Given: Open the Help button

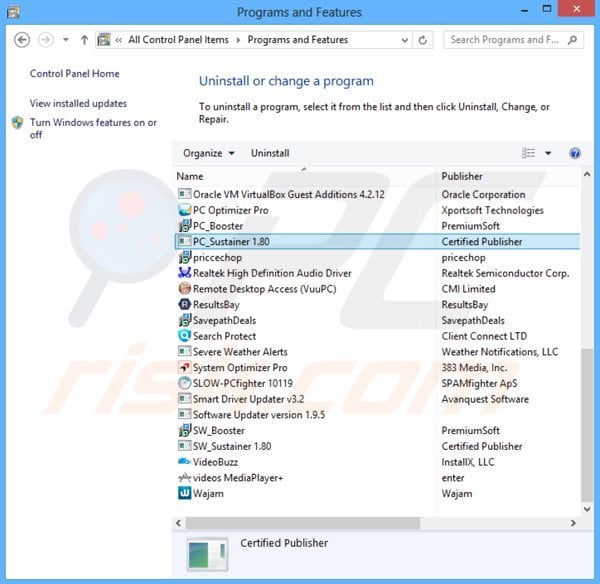Looking at the screenshot, I should pos(575,153).
